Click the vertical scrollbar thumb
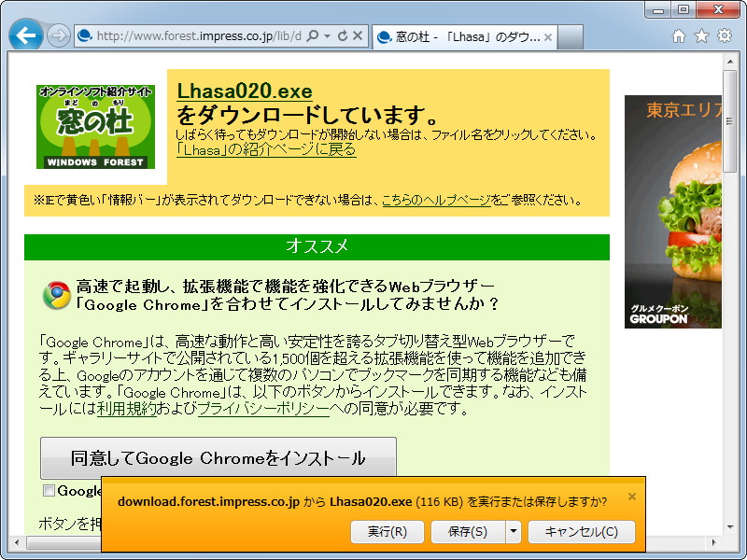 point(730,121)
